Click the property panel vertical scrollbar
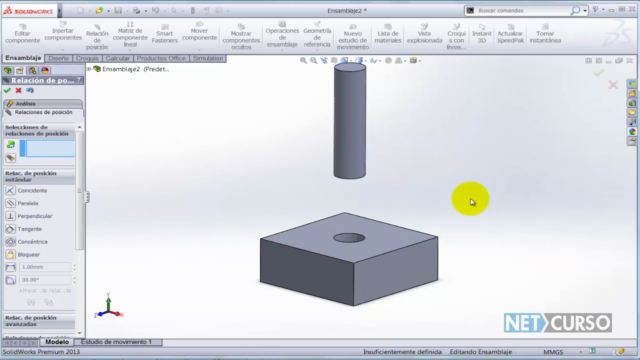This screenshot has height=360, width=640. coord(80,190)
